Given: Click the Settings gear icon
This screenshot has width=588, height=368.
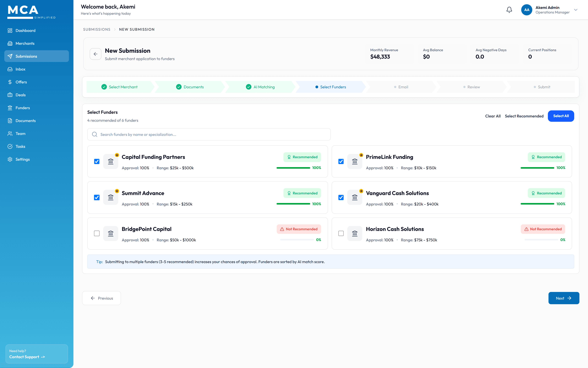Looking at the screenshot, I should pyautogui.click(x=10, y=159).
